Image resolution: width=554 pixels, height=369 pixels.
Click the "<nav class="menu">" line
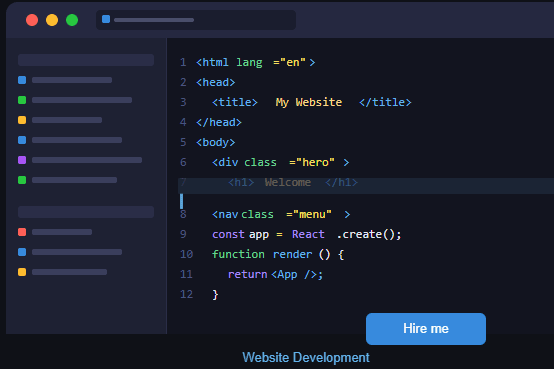coord(281,215)
